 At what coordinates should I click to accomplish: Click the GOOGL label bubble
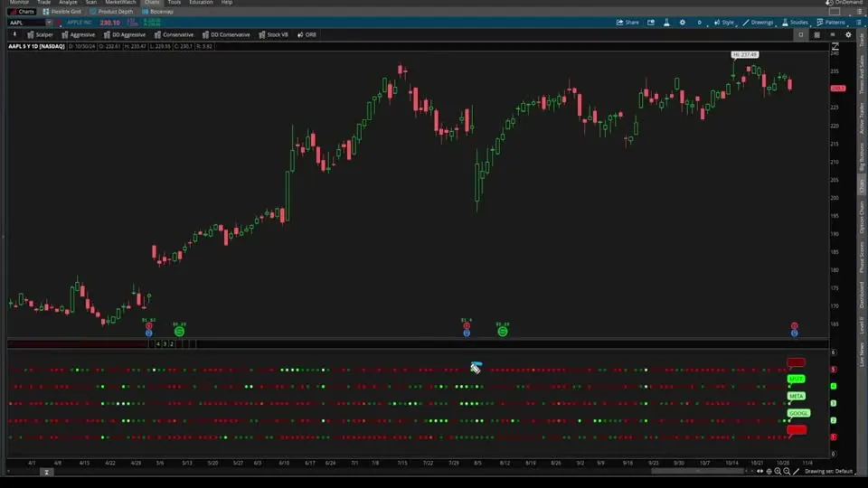798,413
